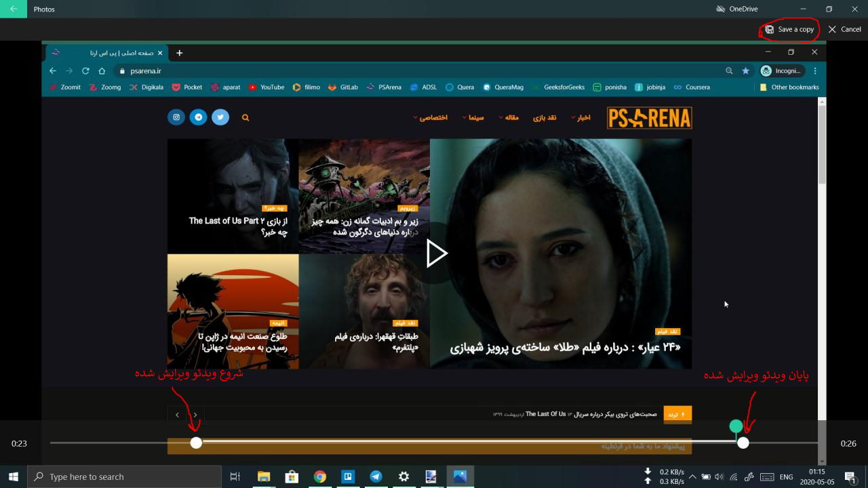Open the volume tray icon
868x488 pixels.
click(x=719, y=476)
